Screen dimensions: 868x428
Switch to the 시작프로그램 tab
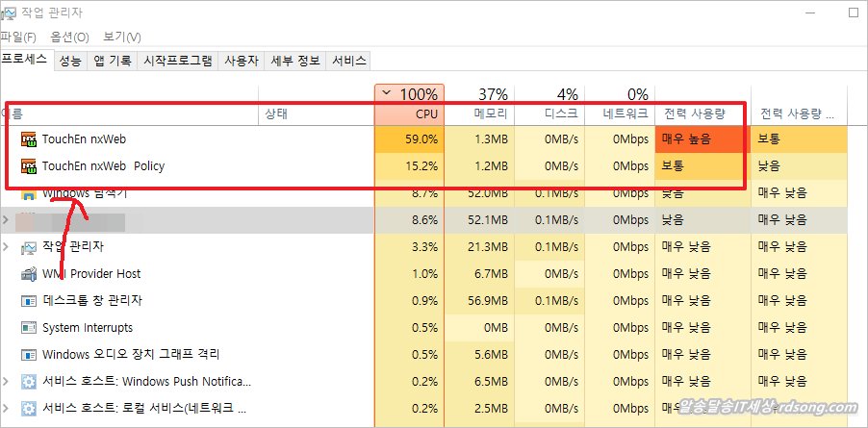click(x=178, y=62)
